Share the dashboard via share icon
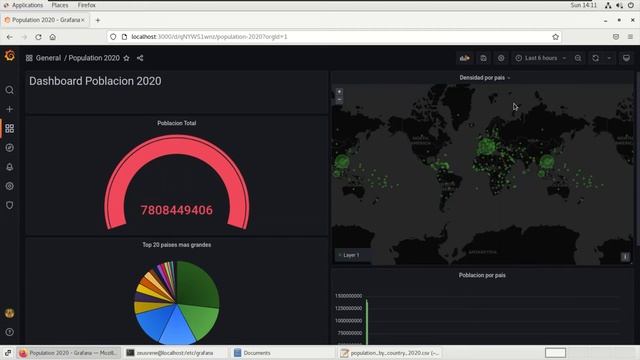 140,58
